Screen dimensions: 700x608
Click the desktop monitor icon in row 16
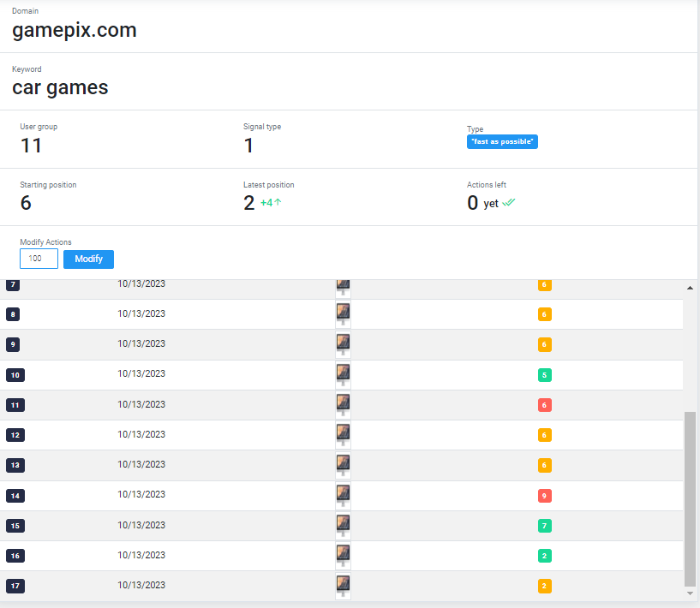tap(343, 556)
